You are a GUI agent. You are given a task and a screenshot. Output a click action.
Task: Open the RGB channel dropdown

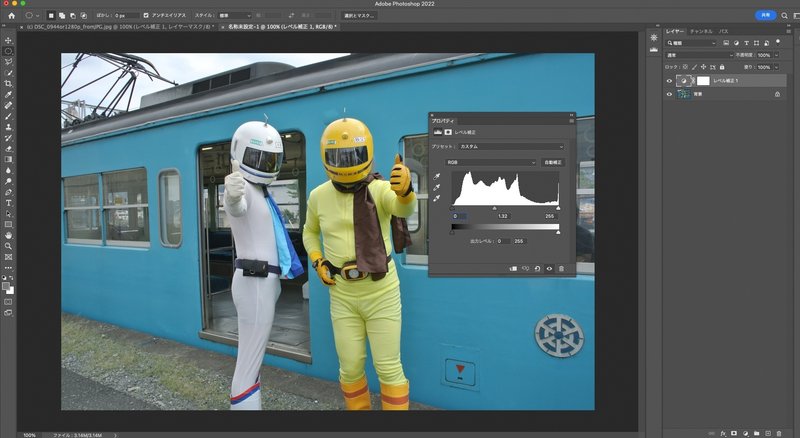point(490,162)
